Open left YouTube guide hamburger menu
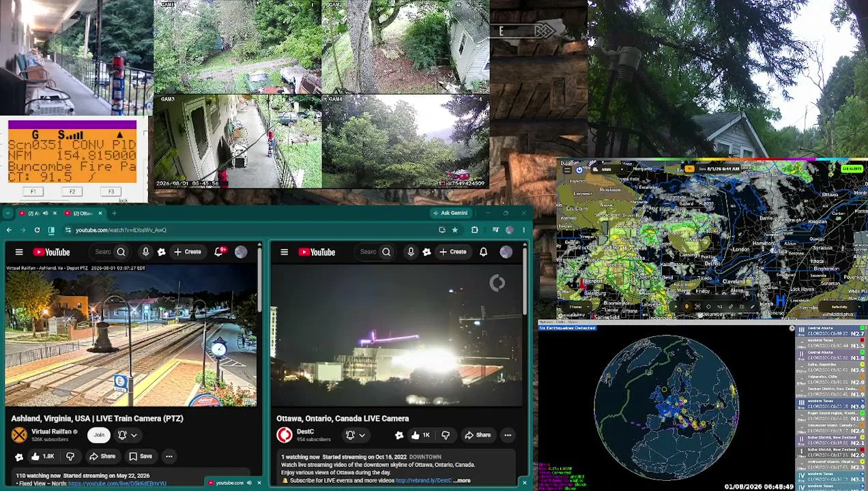Screen dimensions: 868x491 click(19, 252)
